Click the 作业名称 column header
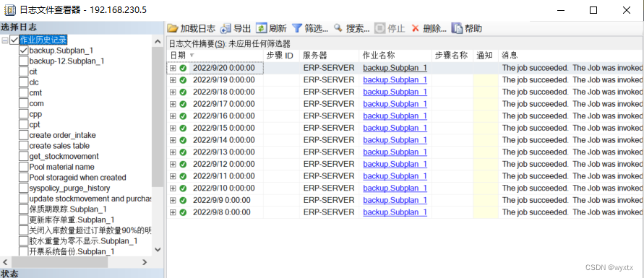Screen dimensions: 644x278 pyautogui.click(x=395, y=56)
